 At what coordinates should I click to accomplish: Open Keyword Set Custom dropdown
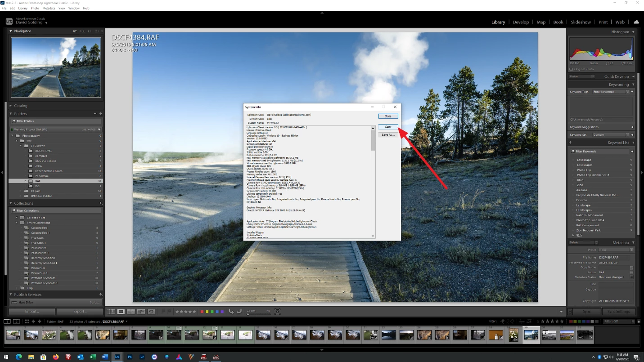coord(611,135)
